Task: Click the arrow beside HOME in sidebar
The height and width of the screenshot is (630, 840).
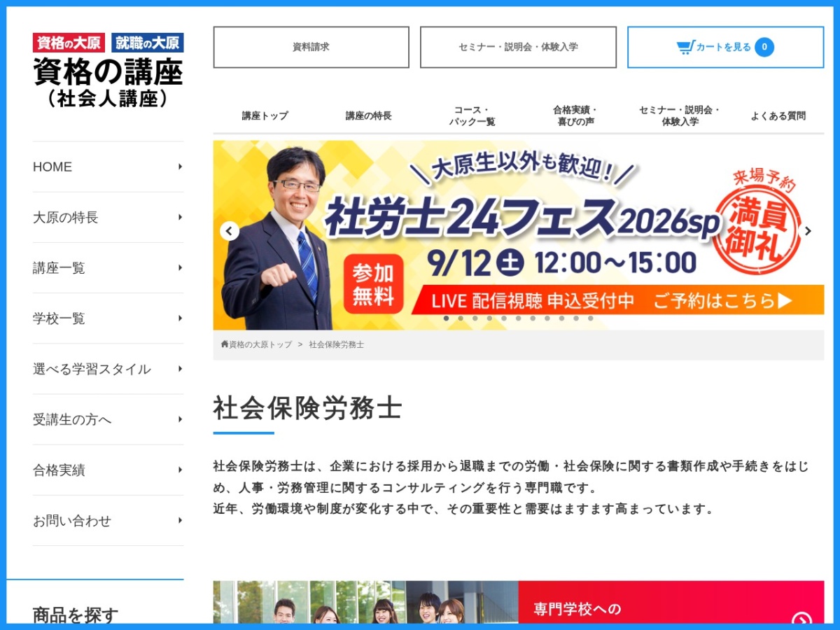Action: (180, 167)
